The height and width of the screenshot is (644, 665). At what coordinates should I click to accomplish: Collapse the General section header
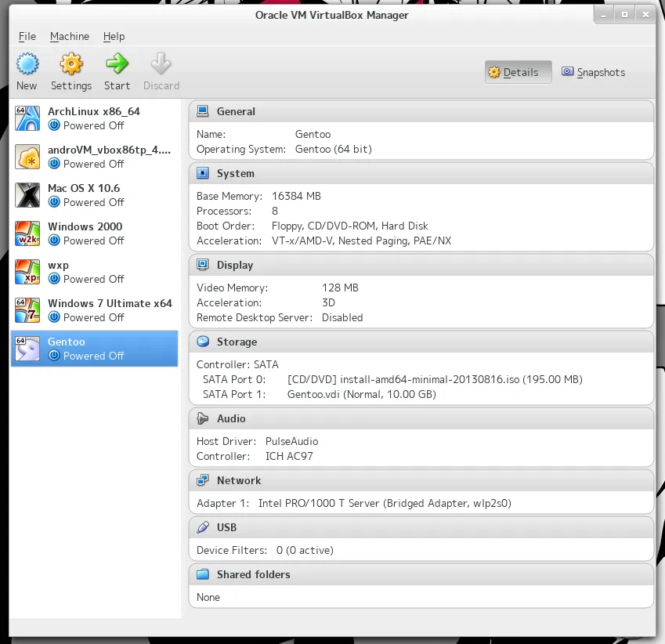(x=236, y=111)
